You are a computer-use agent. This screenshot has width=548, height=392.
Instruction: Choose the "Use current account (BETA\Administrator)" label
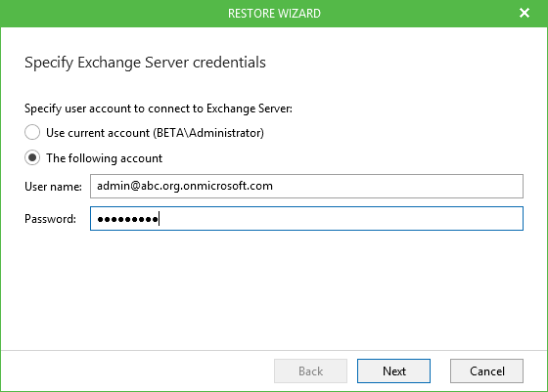click(155, 133)
